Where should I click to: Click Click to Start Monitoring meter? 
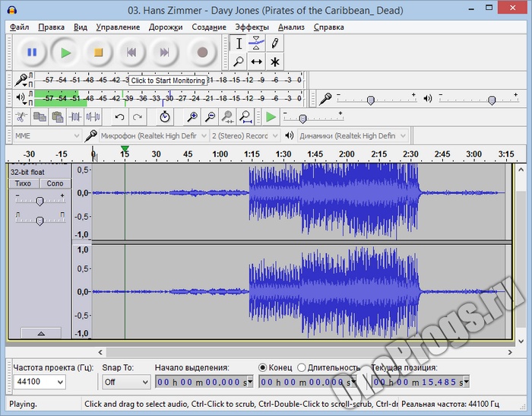[168, 80]
